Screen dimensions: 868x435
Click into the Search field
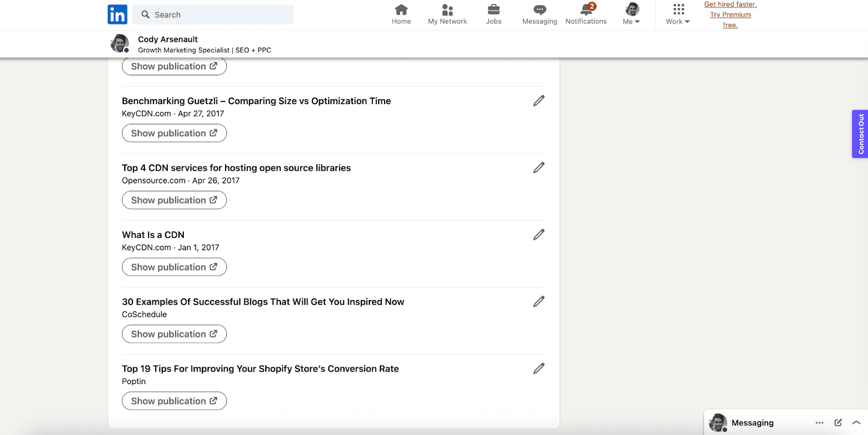click(x=217, y=15)
